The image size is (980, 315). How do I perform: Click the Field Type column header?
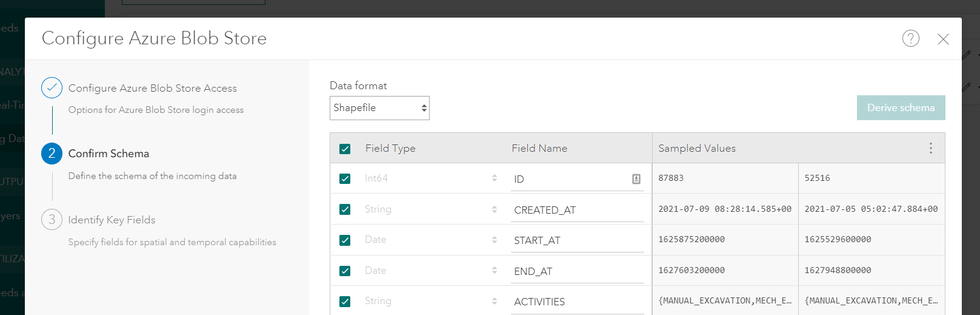pyautogui.click(x=390, y=148)
